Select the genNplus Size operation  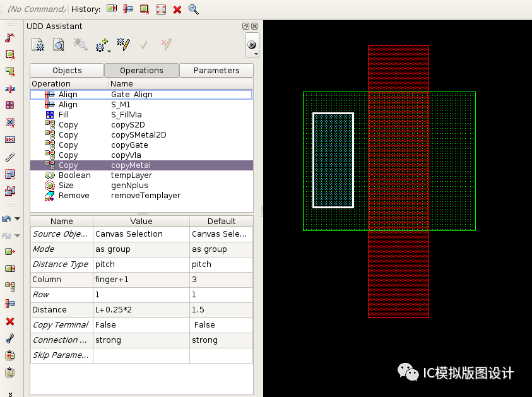tap(141, 186)
